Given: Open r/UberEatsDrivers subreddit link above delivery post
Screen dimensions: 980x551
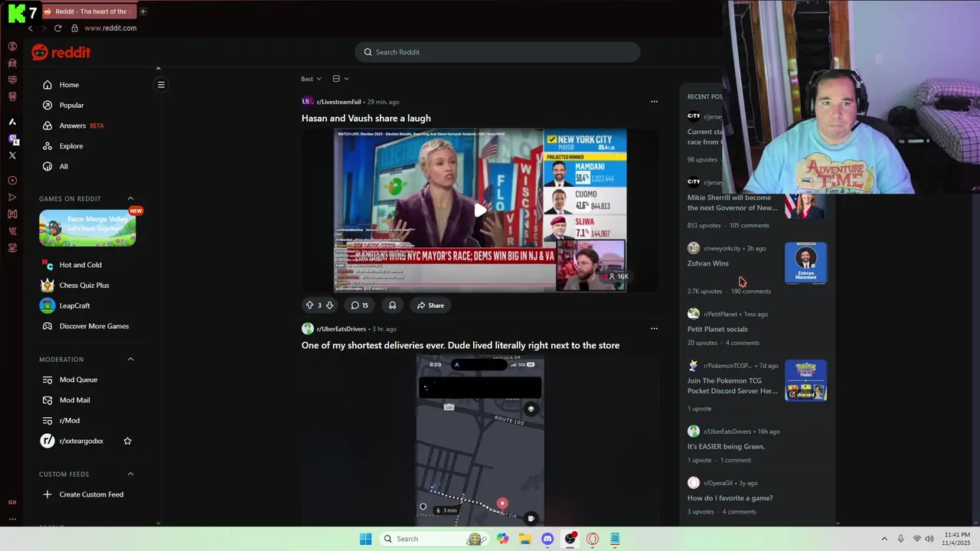Looking at the screenshot, I should (x=341, y=329).
